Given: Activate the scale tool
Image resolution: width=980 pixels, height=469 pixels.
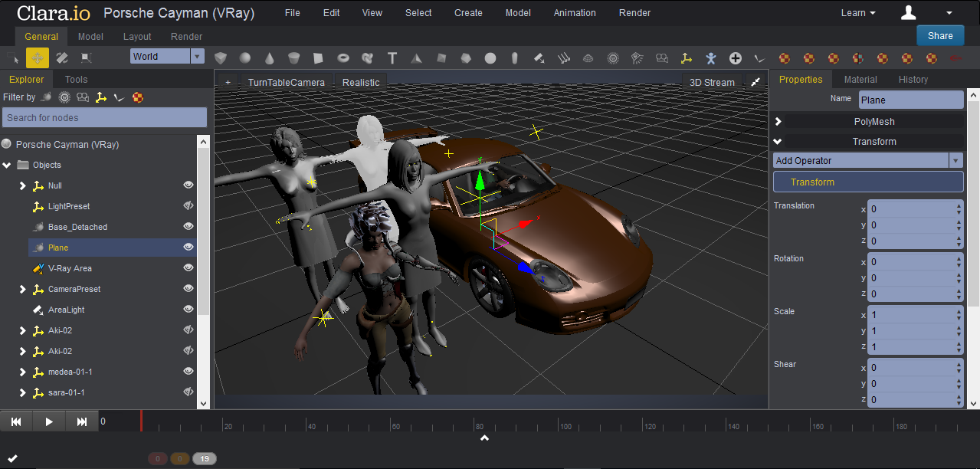Looking at the screenshot, I should [87, 57].
